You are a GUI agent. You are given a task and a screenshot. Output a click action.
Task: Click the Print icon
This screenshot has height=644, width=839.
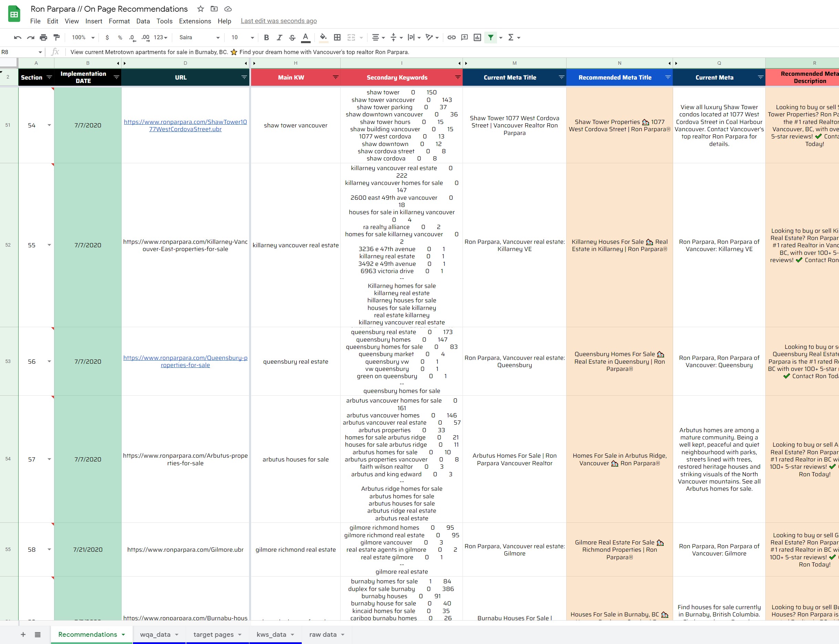click(43, 37)
